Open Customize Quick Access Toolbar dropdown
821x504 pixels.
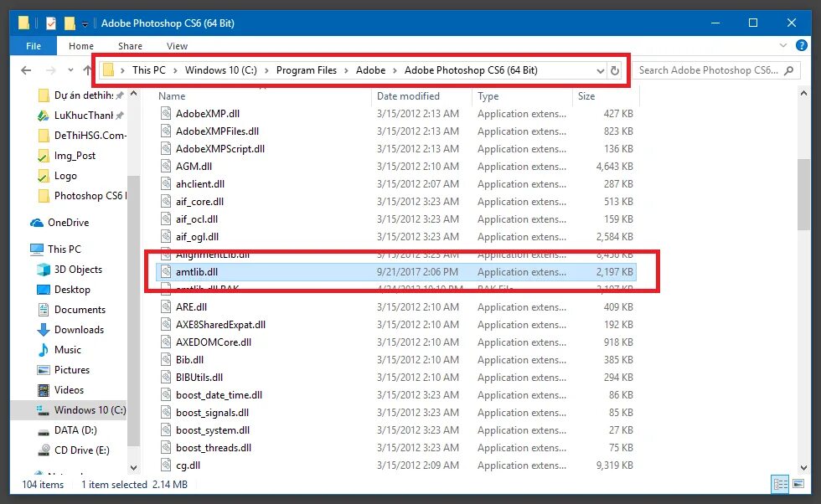pyautogui.click(x=85, y=24)
